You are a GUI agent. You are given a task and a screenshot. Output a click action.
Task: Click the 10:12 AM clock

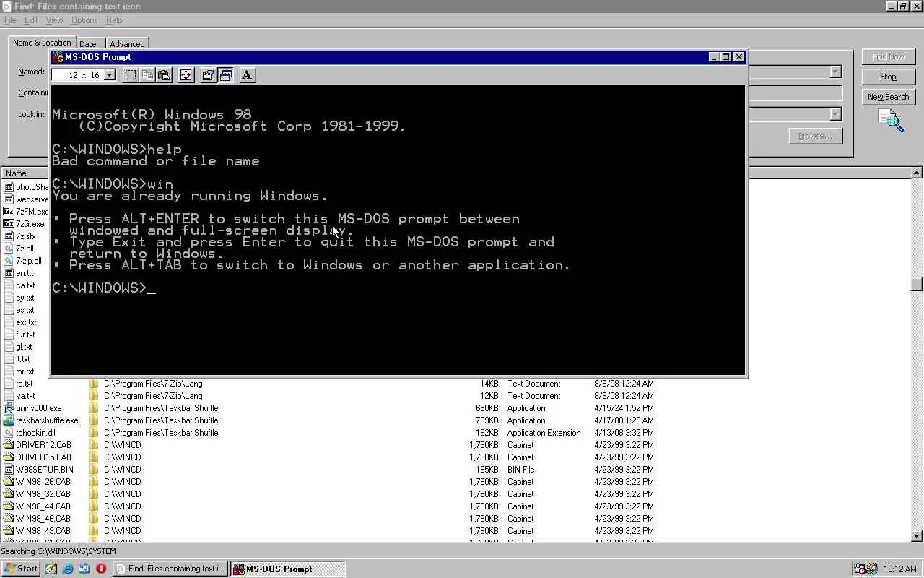tap(900, 569)
